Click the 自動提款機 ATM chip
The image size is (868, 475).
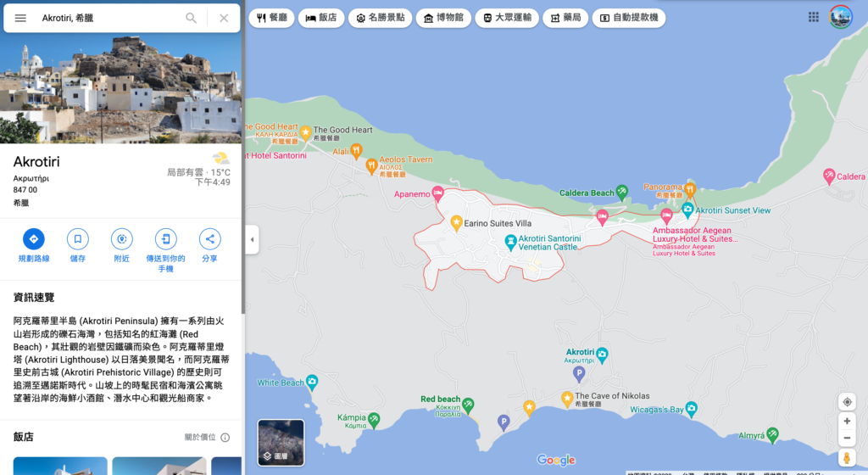(628, 18)
